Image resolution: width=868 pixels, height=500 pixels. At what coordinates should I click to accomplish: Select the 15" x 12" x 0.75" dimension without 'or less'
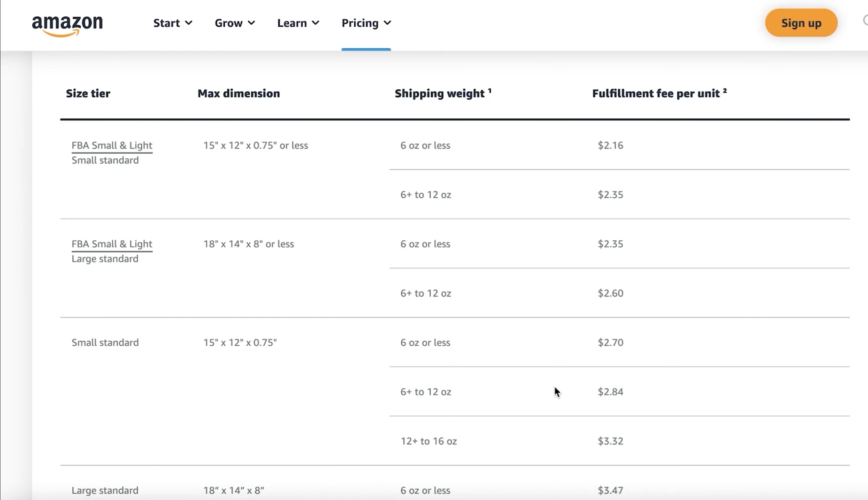point(240,343)
